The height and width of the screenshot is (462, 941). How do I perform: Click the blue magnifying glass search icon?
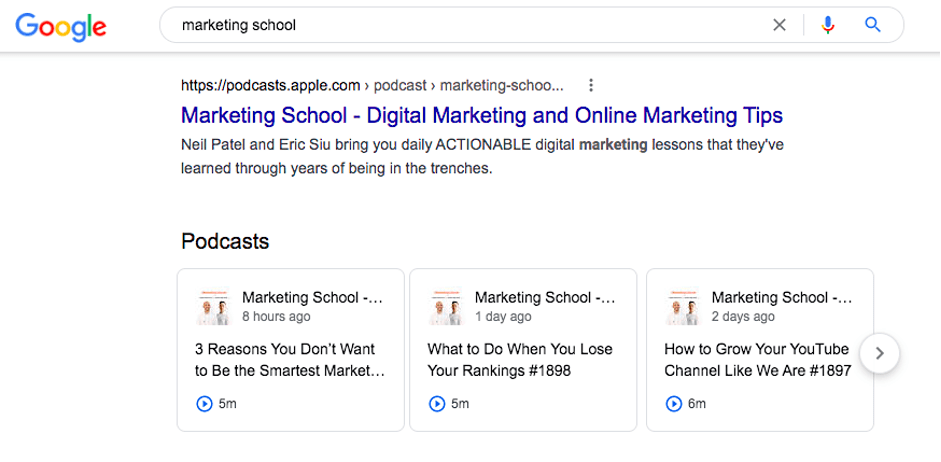point(872,25)
